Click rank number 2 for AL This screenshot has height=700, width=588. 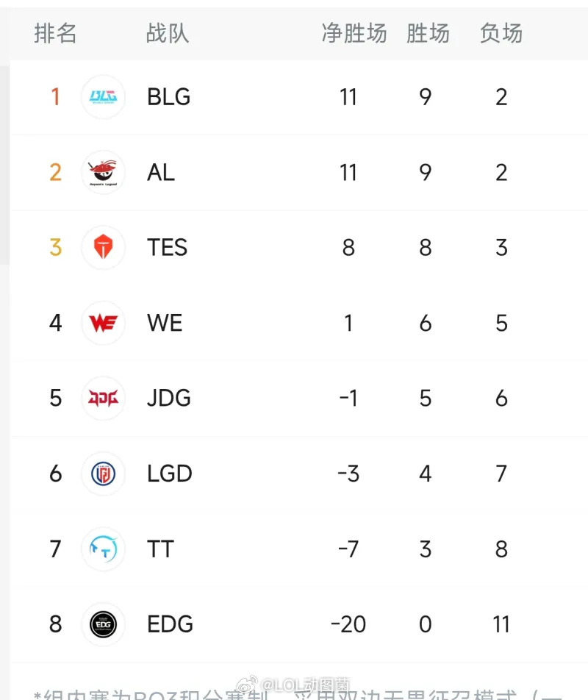pyautogui.click(x=55, y=172)
